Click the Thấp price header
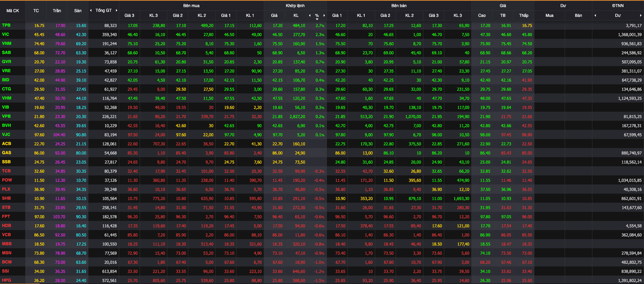644x284 pixels. pyautogui.click(x=524, y=16)
